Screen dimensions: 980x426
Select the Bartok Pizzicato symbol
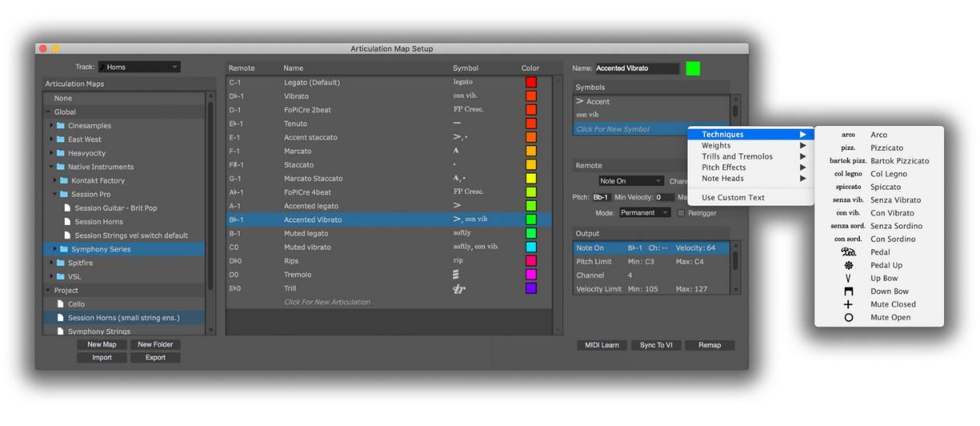[x=878, y=161]
